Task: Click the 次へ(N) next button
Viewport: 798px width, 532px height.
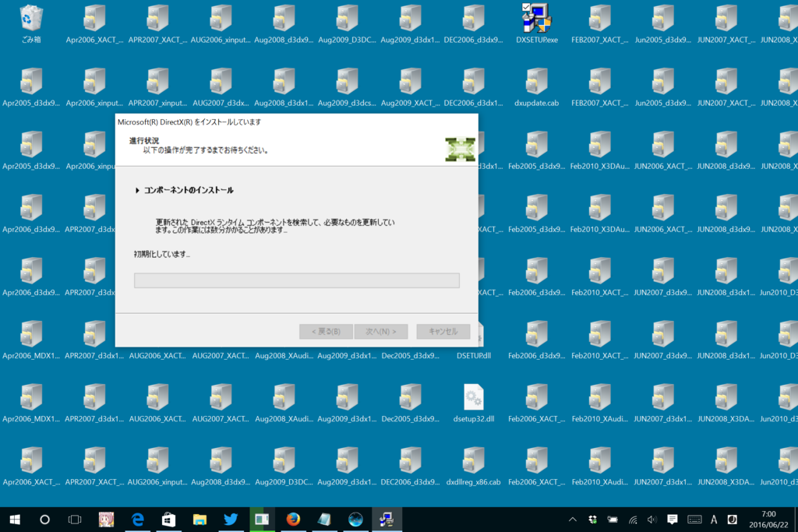Action: pyautogui.click(x=380, y=331)
